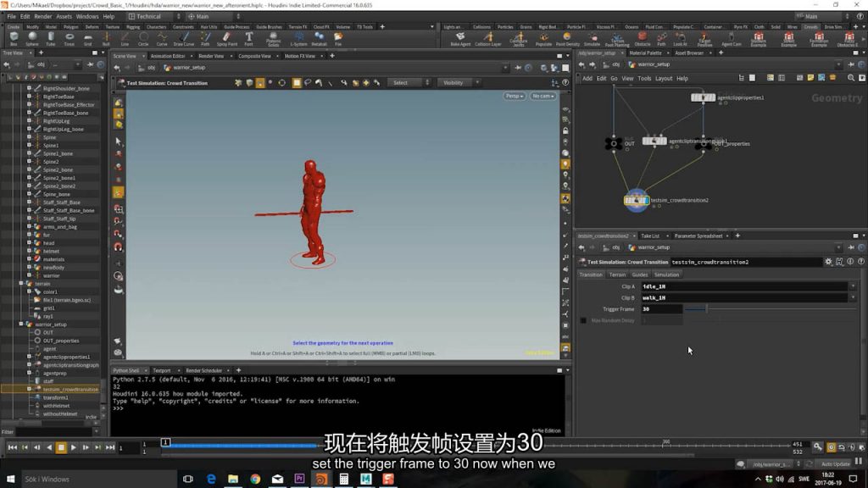This screenshot has width=868, height=488.
Task: Toggle checkbox beside agentclipproperties1 in tree
Action: coord(30,357)
